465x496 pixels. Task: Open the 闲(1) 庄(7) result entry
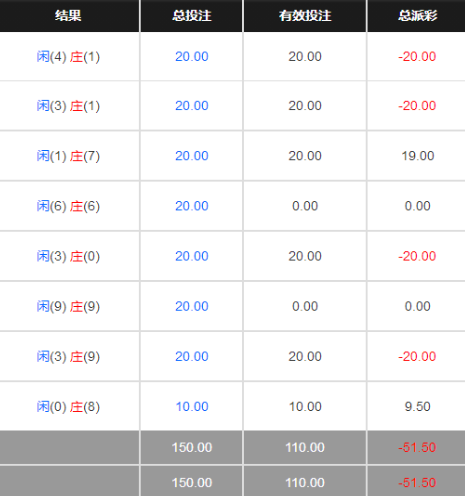(68, 156)
